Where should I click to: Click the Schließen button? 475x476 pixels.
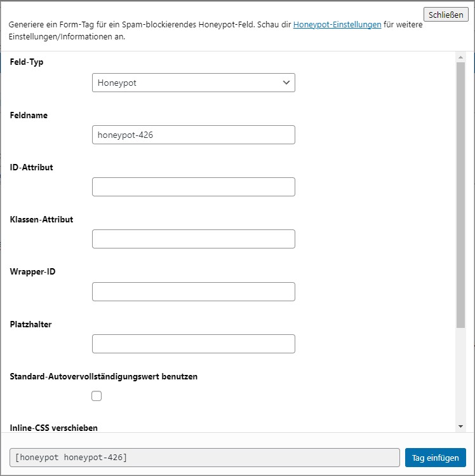pyautogui.click(x=445, y=14)
